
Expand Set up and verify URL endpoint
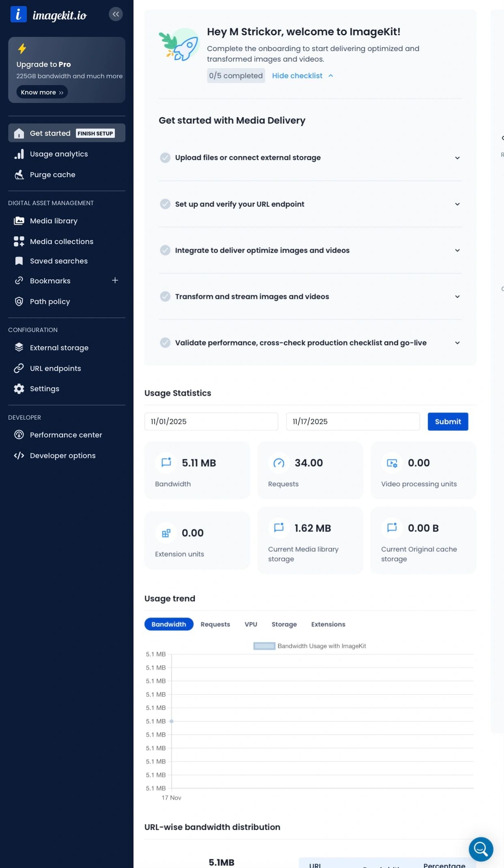pos(457,204)
